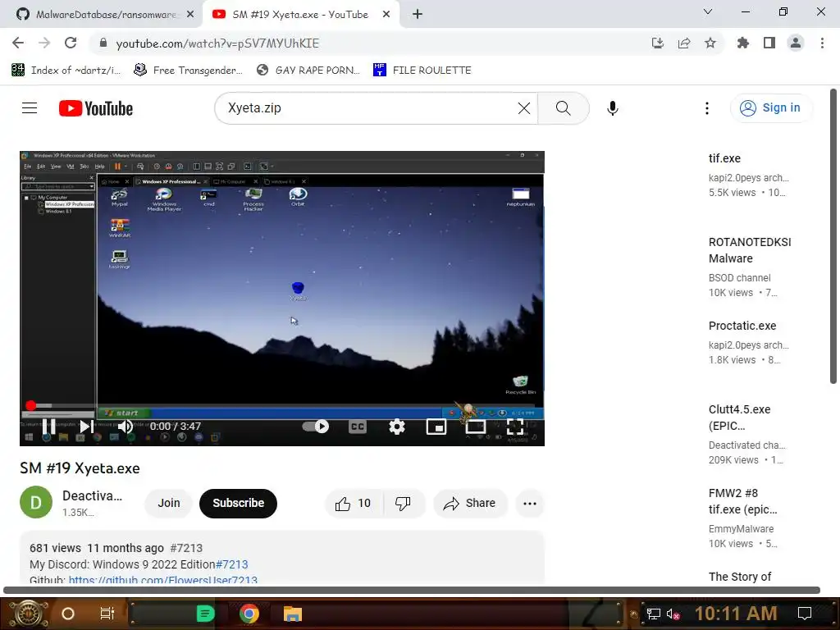Image resolution: width=840 pixels, height=630 pixels.
Task: Mute the video player volume
Action: [x=125, y=427]
